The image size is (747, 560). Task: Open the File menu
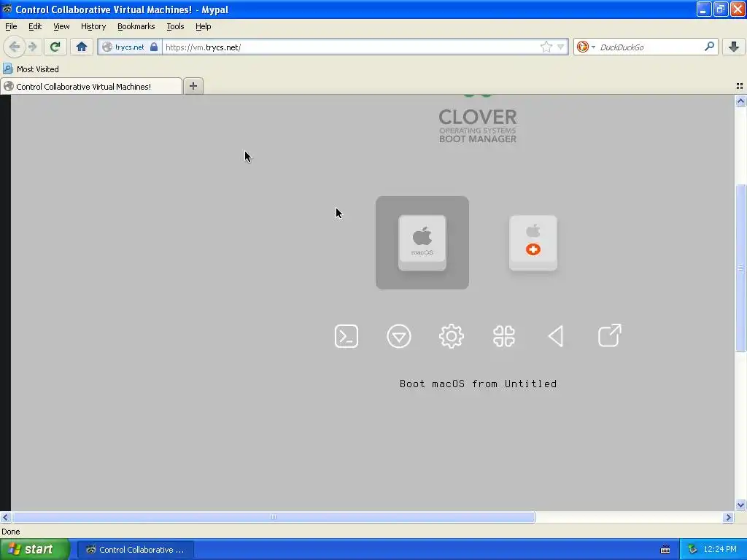click(x=11, y=26)
